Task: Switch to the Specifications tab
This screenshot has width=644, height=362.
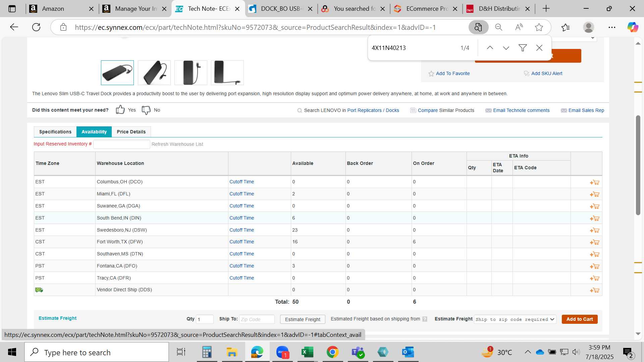Action: [x=55, y=132]
